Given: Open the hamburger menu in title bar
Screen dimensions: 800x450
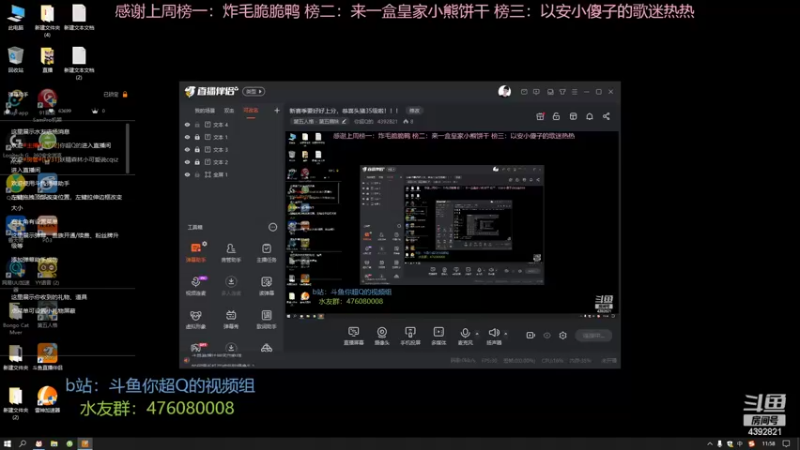Looking at the screenshot, I should (x=574, y=92).
